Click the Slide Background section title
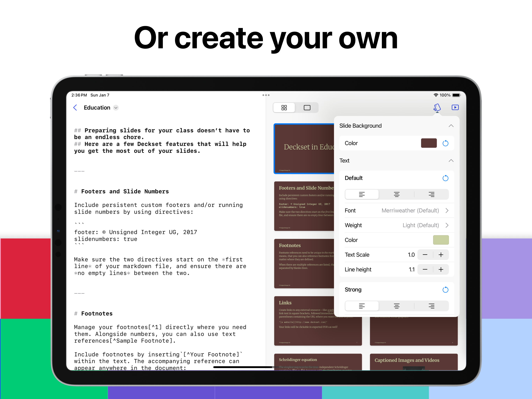Viewport: 532px width, 399px height. [x=360, y=126]
